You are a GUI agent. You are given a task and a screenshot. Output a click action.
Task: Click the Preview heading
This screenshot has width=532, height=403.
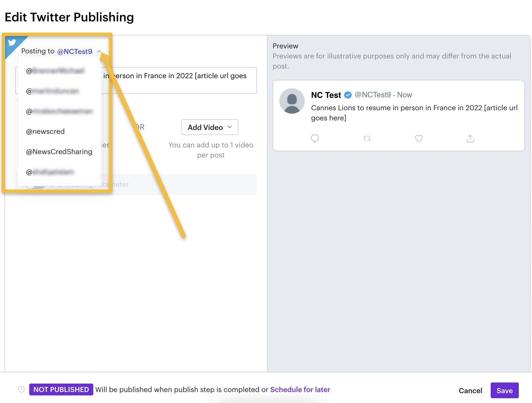click(286, 46)
